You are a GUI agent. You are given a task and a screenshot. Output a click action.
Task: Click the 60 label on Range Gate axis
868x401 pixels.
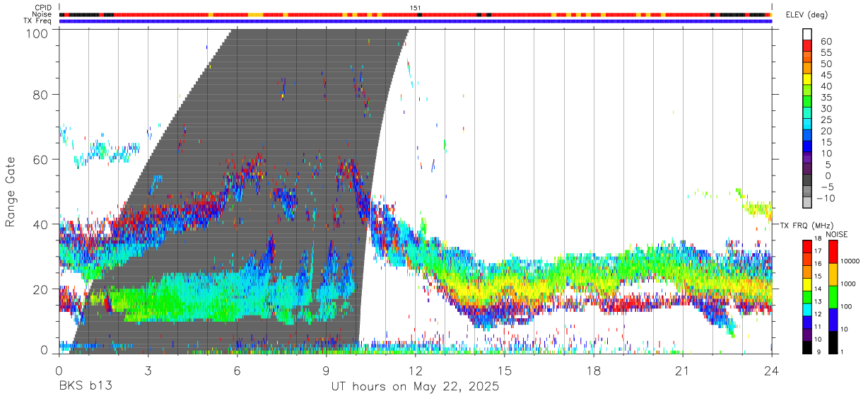(41, 159)
